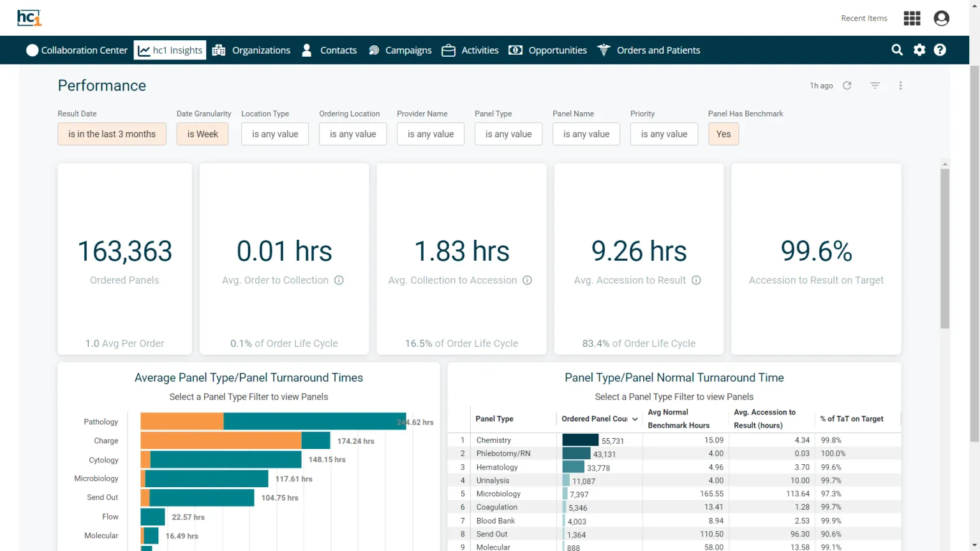The height and width of the screenshot is (551, 980).
Task: Click info icon beside Avg. Accession to Result
Action: (696, 280)
